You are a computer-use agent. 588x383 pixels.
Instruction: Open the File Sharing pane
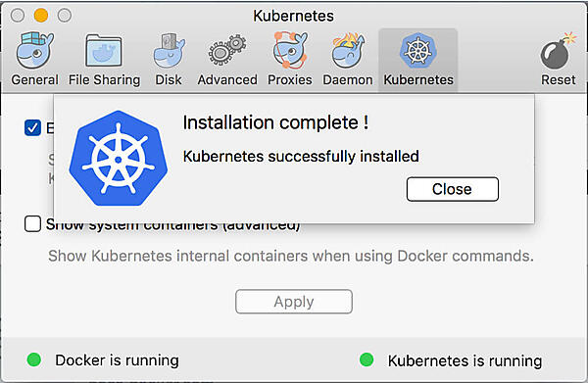104,59
